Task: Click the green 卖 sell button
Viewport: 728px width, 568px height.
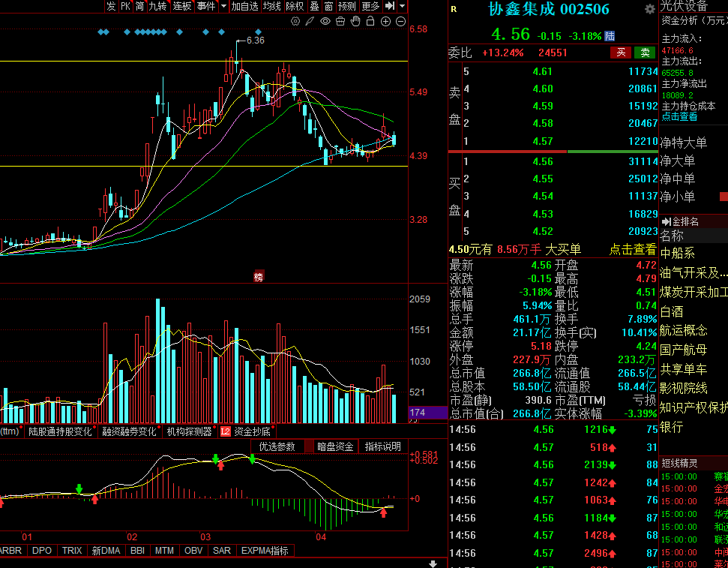Action: 645,53
